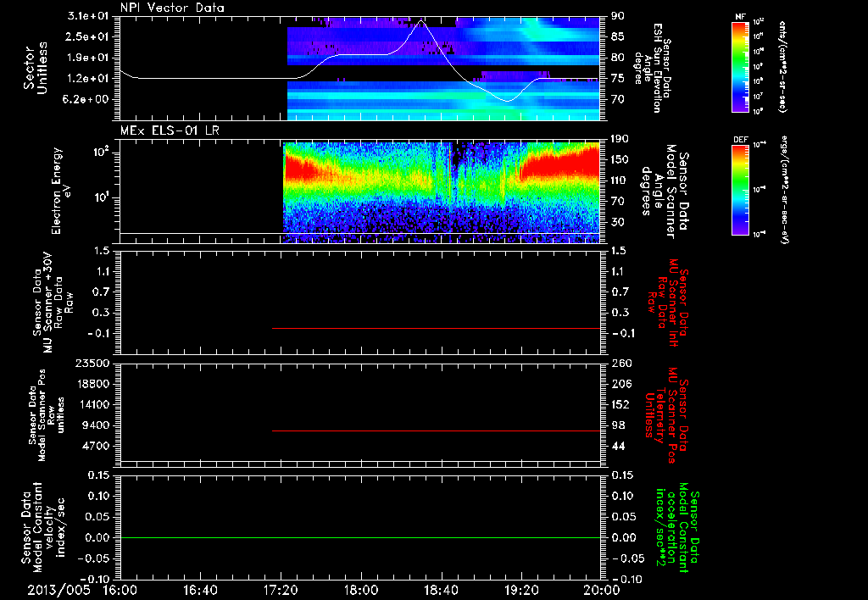Viewport: 868px width, 600px height.
Task: Select the 'NPI Vector Data' panel title
Action: coord(172,8)
